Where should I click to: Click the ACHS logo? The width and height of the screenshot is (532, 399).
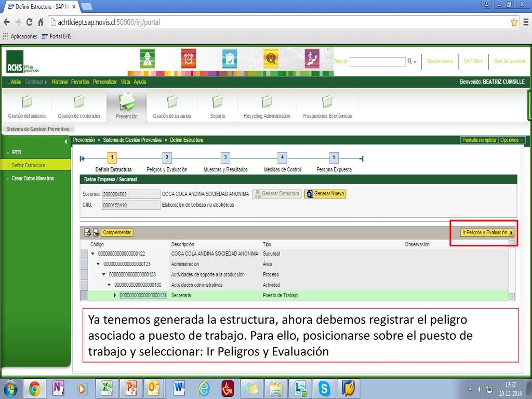click(x=15, y=62)
